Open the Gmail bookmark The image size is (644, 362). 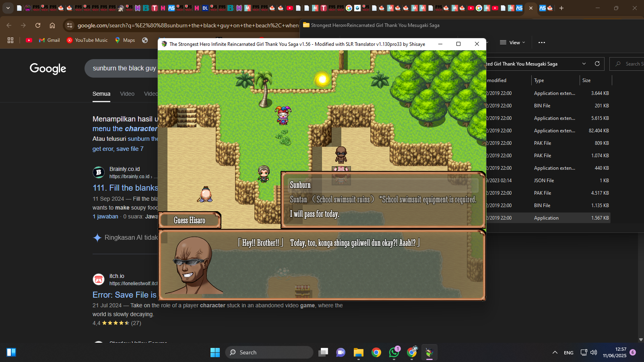pyautogui.click(x=49, y=40)
